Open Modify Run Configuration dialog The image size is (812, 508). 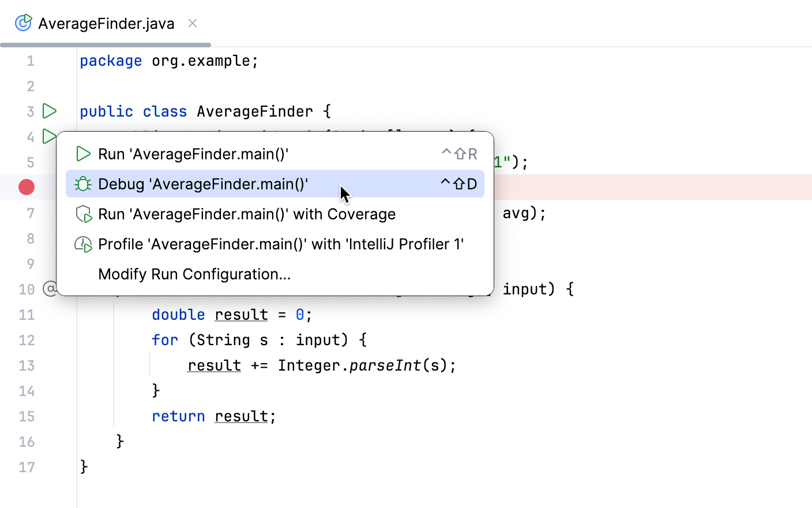tap(194, 274)
